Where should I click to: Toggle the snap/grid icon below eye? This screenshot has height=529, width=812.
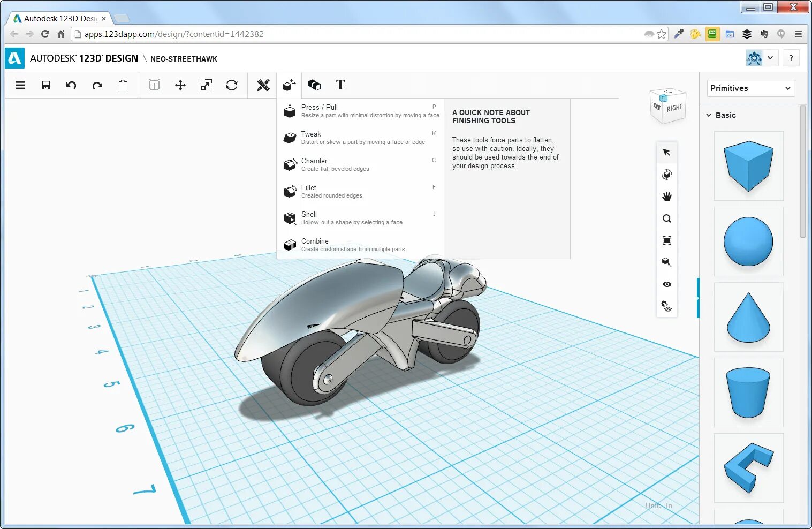click(x=667, y=306)
